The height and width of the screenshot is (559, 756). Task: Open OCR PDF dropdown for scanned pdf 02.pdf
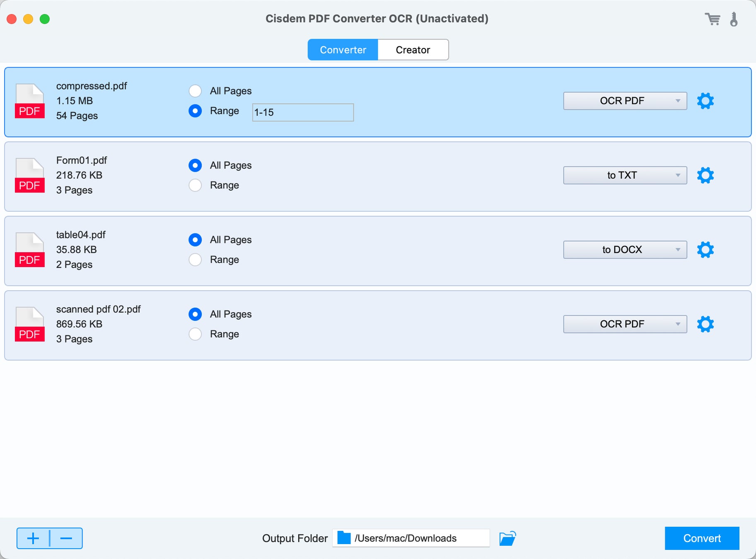point(625,324)
